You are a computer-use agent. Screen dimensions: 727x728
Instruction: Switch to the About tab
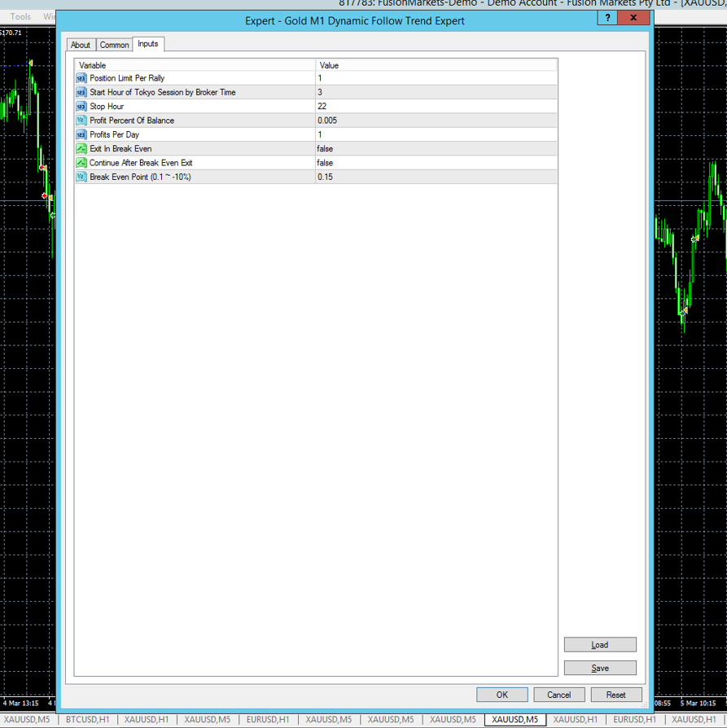click(81, 45)
